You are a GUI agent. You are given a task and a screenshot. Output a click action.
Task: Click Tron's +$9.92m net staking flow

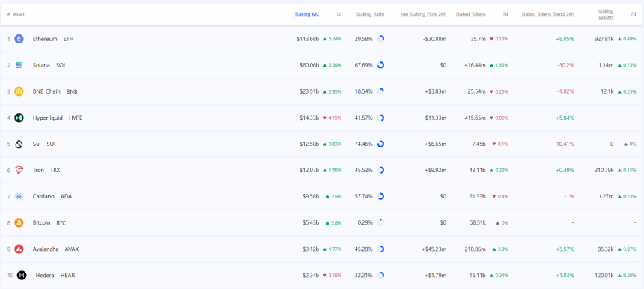coord(435,171)
